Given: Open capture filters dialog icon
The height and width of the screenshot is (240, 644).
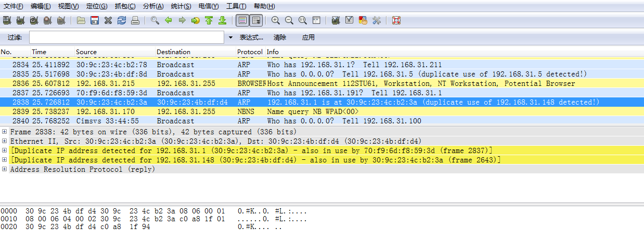Looking at the screenshot, I should 336,20.
